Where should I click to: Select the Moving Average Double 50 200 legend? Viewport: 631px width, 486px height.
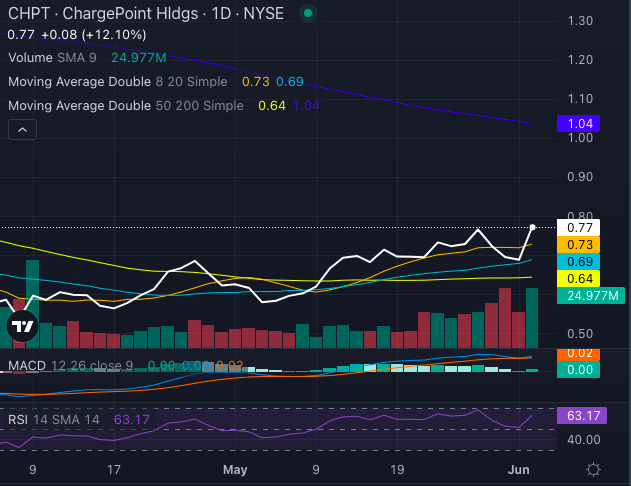point(126,106)
